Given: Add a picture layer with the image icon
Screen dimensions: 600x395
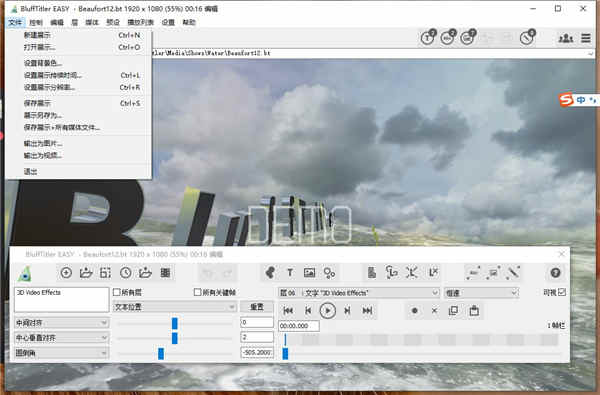Looking at the screenshot, I should tap(310, 273).
